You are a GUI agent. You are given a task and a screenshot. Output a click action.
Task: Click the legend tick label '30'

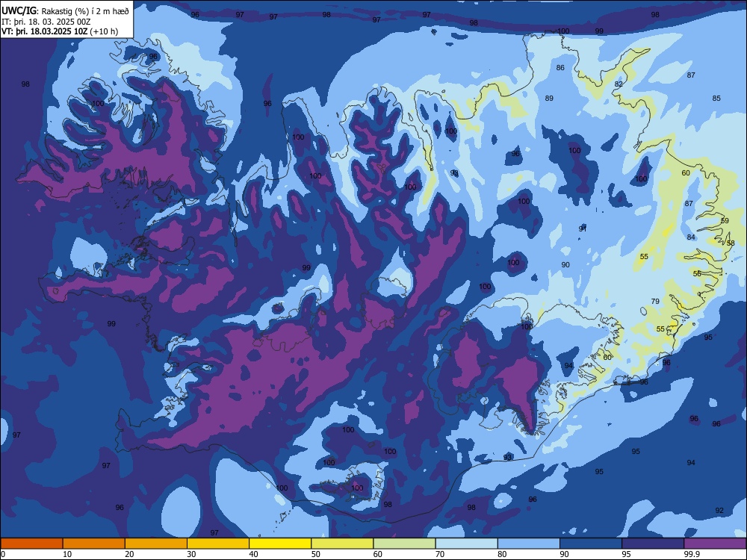pyautogui.click(x=191, y=554)
